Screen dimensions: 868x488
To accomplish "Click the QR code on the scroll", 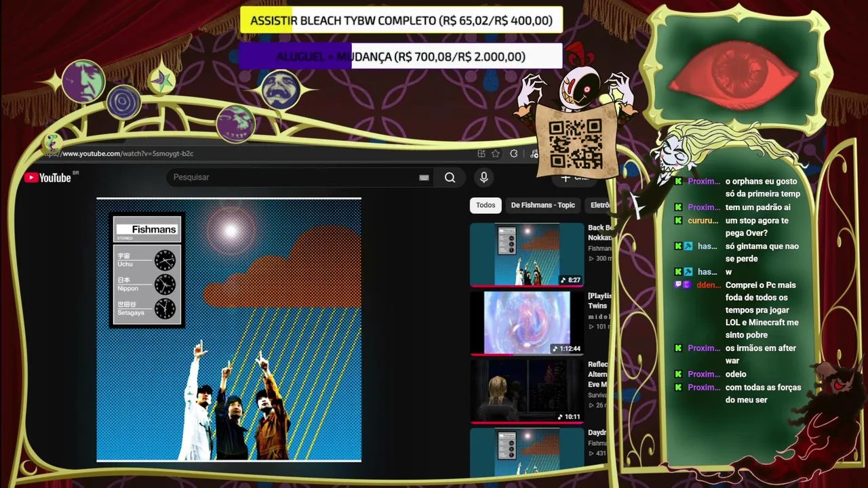I will click(x=575, y=144).
